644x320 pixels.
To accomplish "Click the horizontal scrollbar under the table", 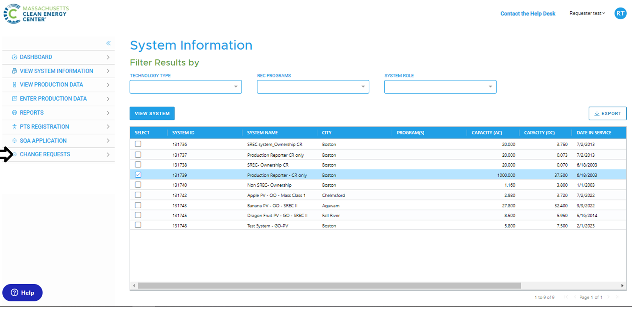I will 329,286.
